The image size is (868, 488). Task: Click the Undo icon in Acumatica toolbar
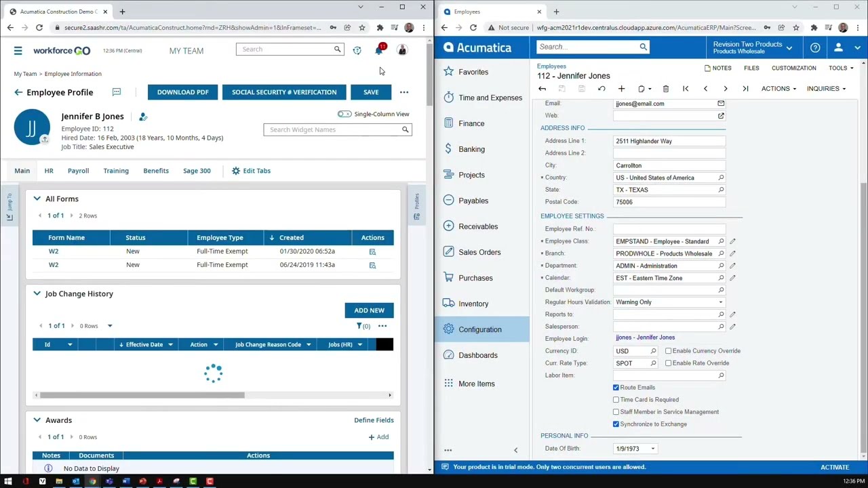point(601,89)
